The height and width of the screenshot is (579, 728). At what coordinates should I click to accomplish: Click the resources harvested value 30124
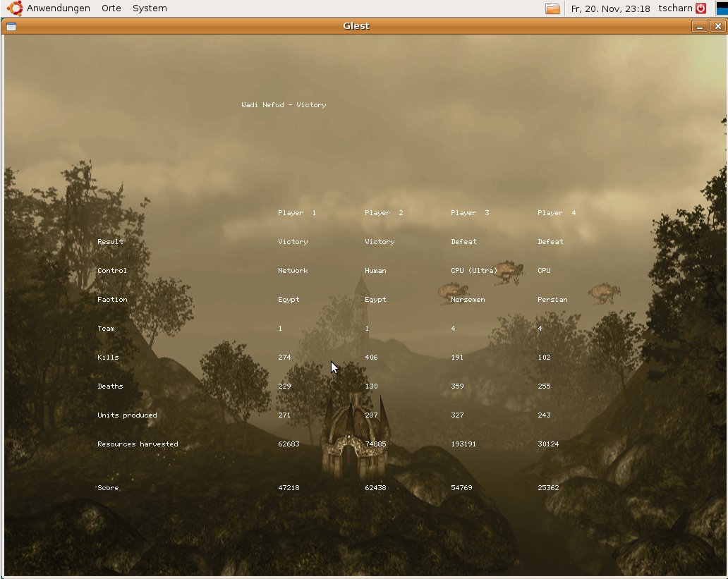click(548, 444)
